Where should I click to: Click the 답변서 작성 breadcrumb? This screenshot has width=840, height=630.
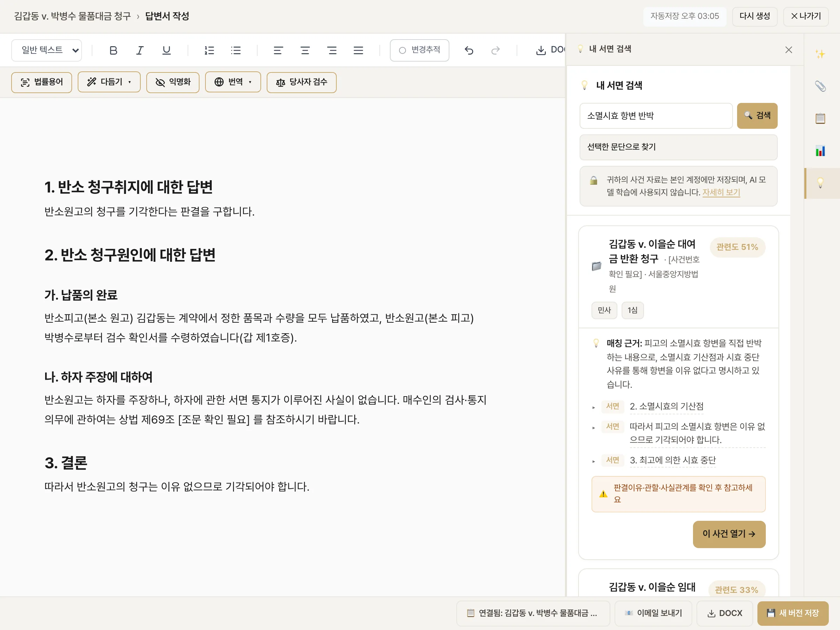point(167,16)
